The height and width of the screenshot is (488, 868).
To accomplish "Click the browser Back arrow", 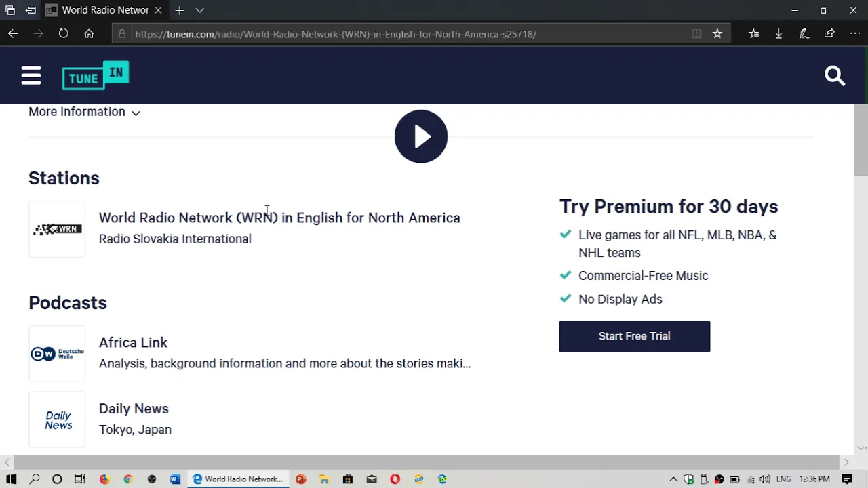I will (13, 33).
